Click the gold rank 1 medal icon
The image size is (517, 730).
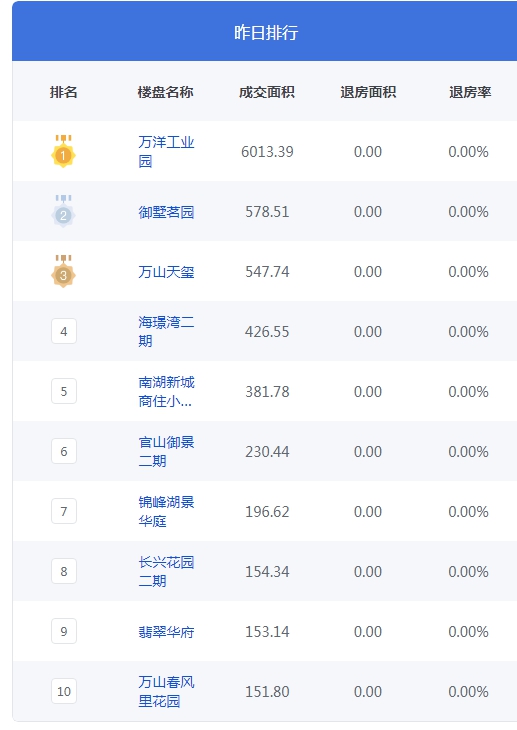(63, 151)
